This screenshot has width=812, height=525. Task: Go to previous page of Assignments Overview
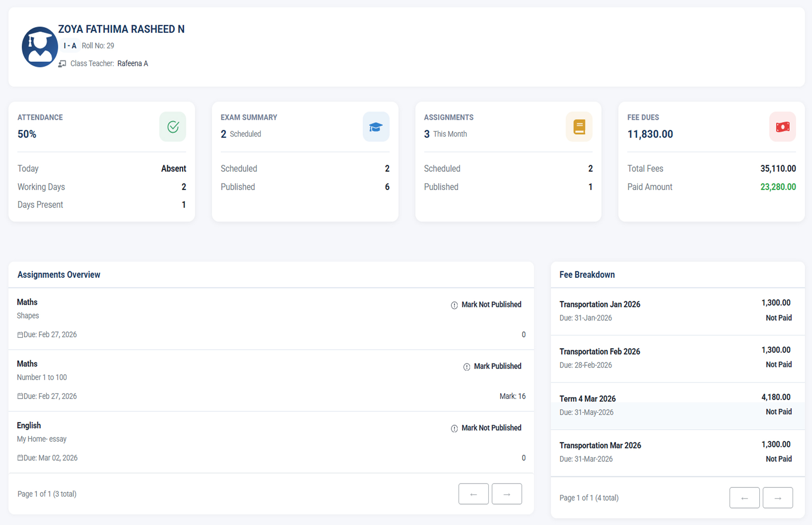tap(473, 494)
